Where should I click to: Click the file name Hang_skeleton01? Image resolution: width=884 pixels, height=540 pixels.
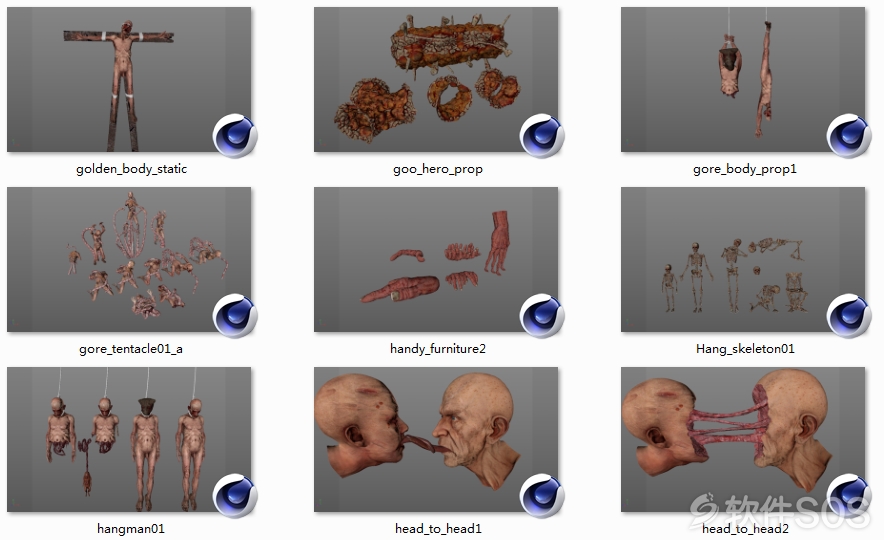(745, 349)
